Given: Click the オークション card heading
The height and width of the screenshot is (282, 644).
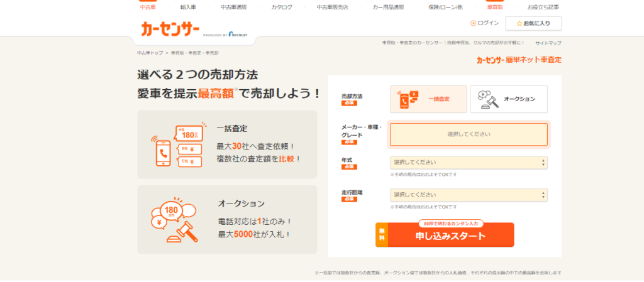Looking at the screenshot, I should pyautogui.click(x=241, y=203).
